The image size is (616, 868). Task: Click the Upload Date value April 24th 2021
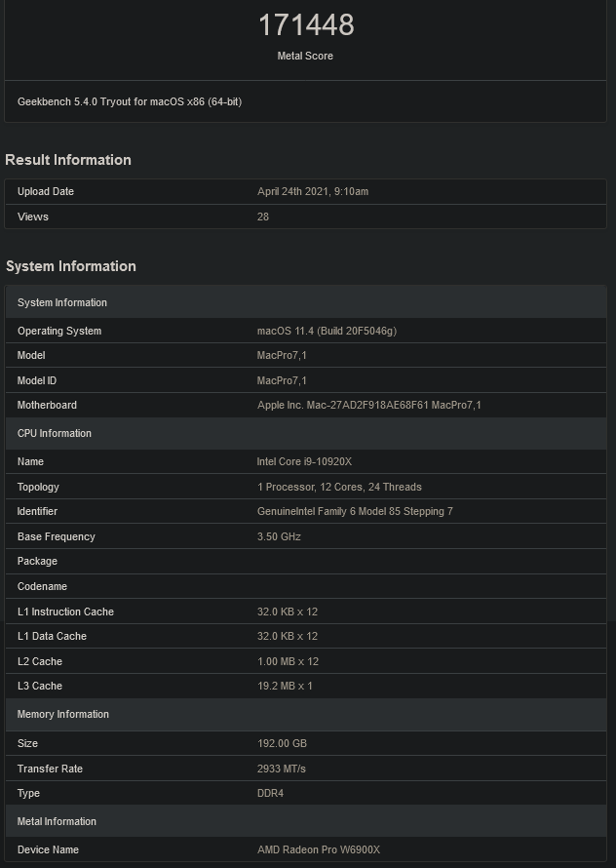coord(313,192)
